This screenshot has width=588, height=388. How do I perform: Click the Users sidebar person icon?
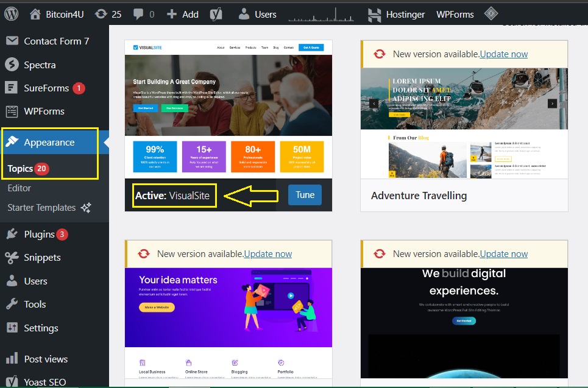coord(12,281)
